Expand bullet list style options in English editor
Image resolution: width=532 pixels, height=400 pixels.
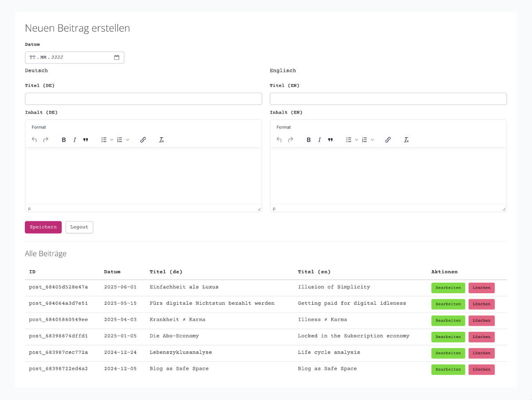[x=356, y=140]
